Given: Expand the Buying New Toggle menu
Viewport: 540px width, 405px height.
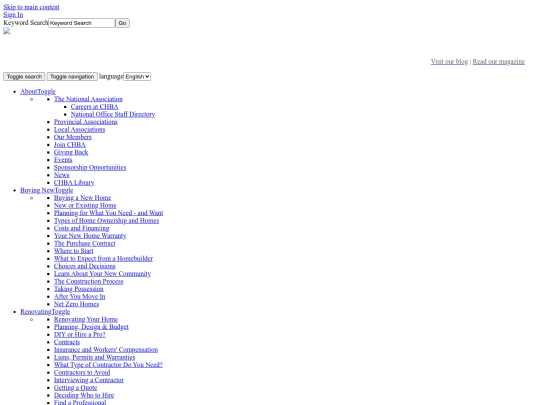Looking at the screenshot, I should [46, 190].
